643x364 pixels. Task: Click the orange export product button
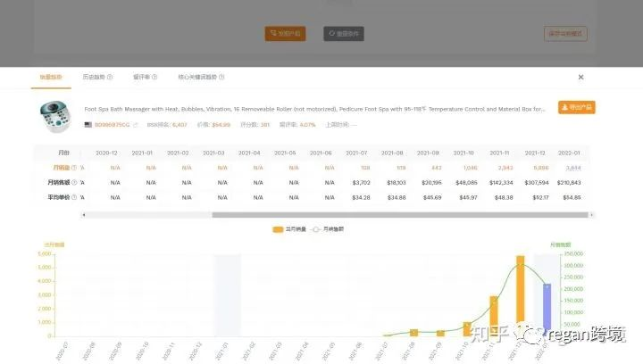(577, 107)
